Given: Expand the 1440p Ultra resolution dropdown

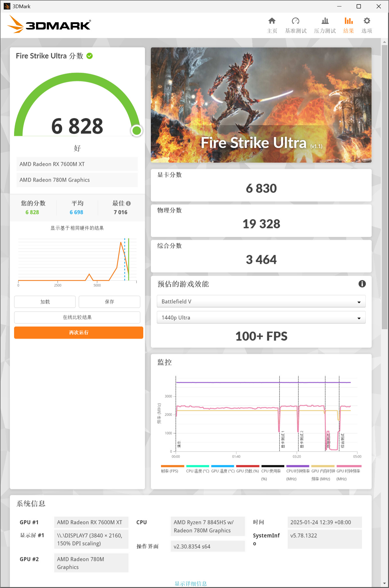Looking at the screenshot, I should click(x=261, y=318).
